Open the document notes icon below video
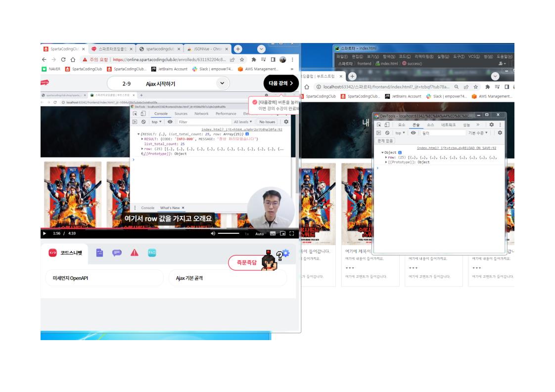 pyautogui.click(x=99, y=253)
